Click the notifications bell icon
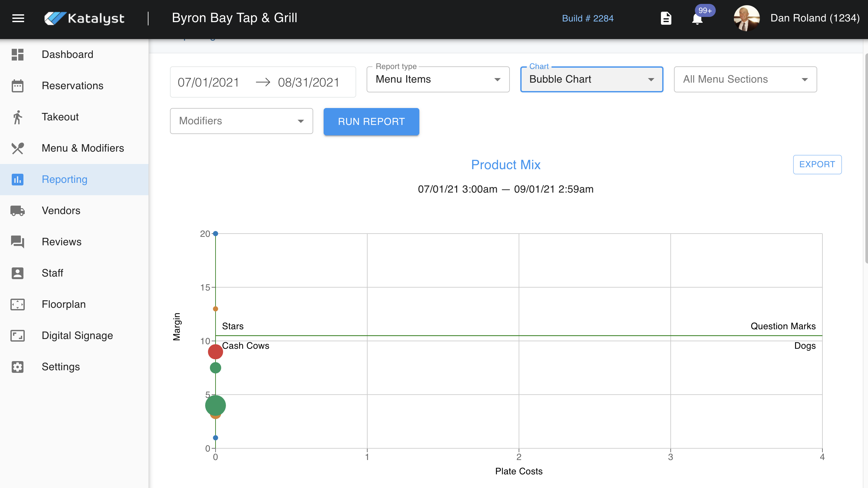The height and width of the screenshot is (488, 868). pyautogui.click(x=697, y=19)
